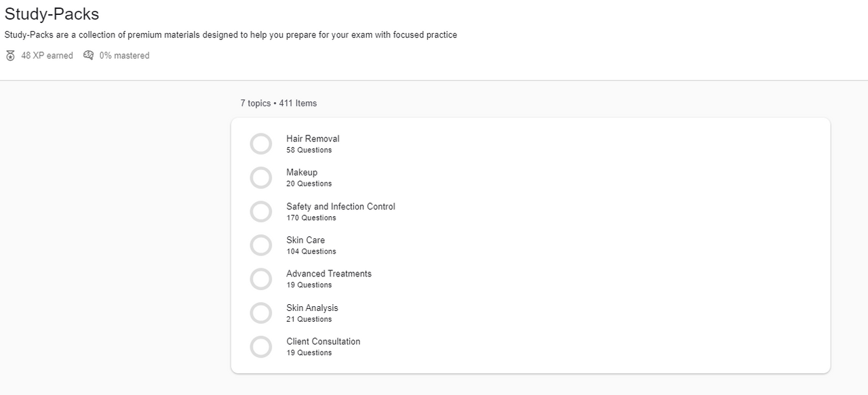Open the Hair Removal topic title
This screenshot has height=395, width=868.
coord(313,139)
